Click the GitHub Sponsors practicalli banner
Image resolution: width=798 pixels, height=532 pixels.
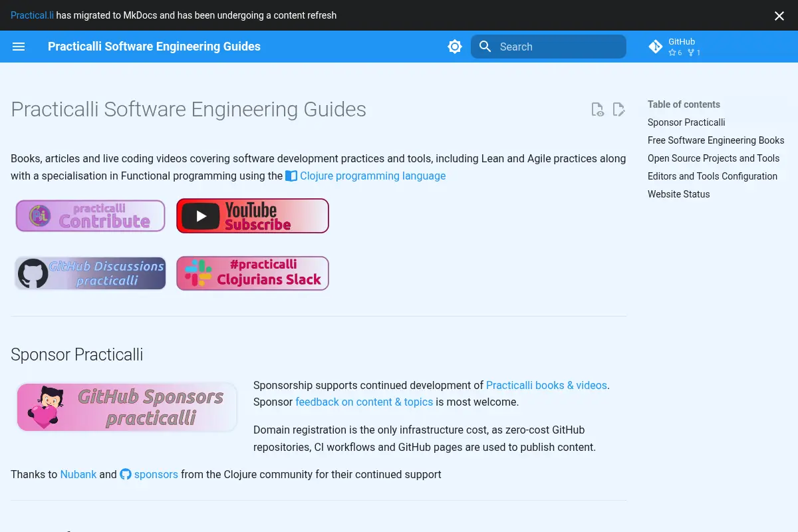tap(127, 407)
